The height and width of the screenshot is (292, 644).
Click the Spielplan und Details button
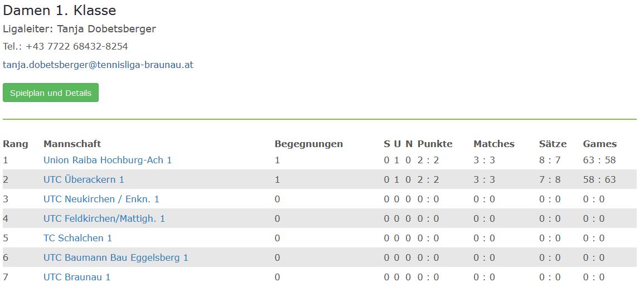coord(51,93)
